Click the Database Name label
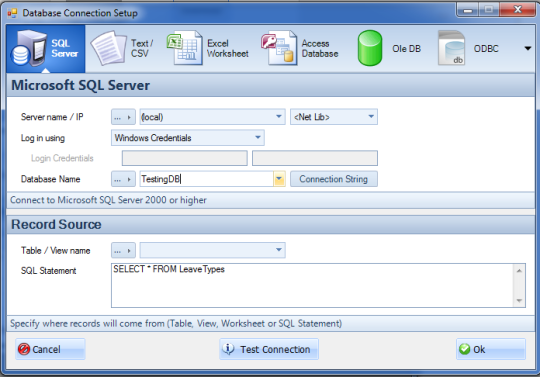 [50, 179]
